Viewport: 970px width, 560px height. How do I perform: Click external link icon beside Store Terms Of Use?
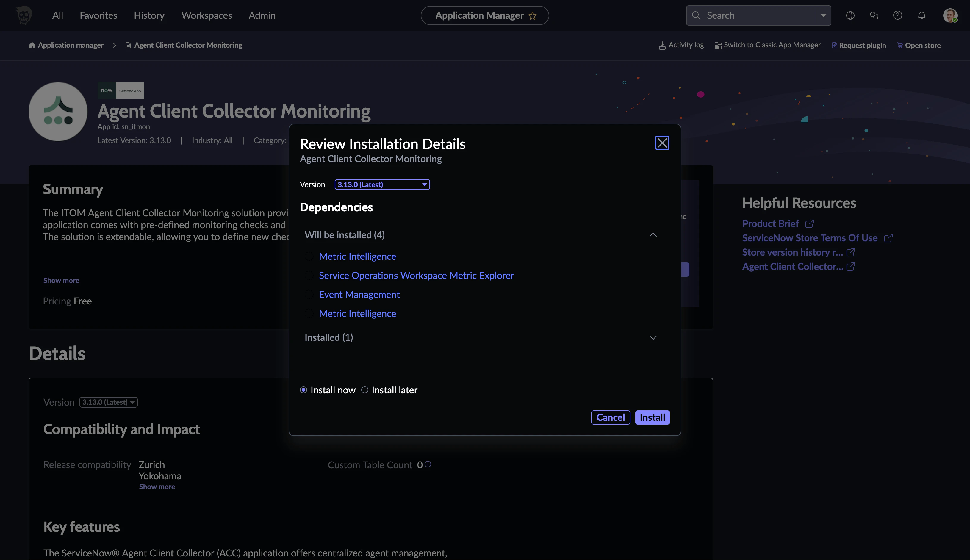coord(888,238)
